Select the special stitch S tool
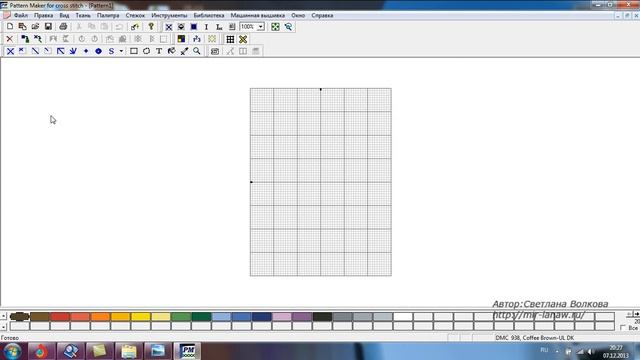640x360 pixels. 111,51
